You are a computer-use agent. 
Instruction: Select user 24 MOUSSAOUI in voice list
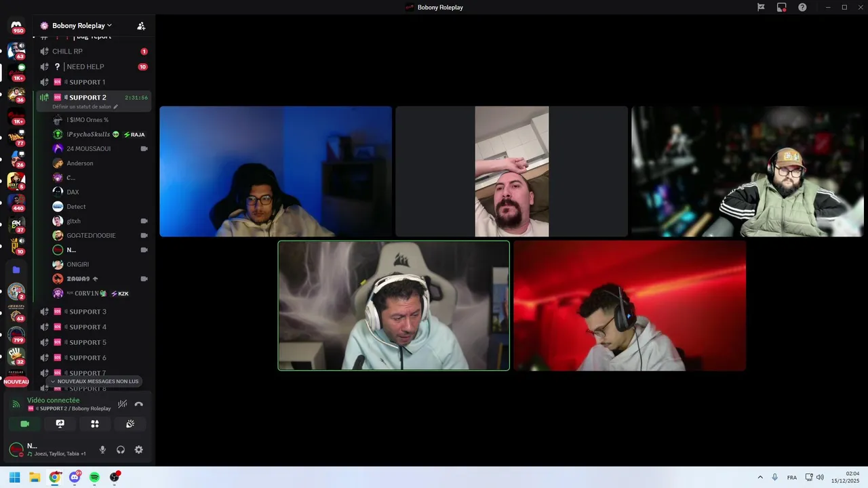100,148
